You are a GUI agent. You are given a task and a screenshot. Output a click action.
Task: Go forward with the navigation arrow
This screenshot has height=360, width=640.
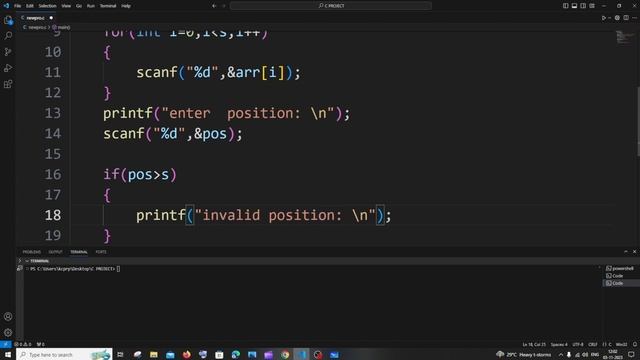[223, 6]
